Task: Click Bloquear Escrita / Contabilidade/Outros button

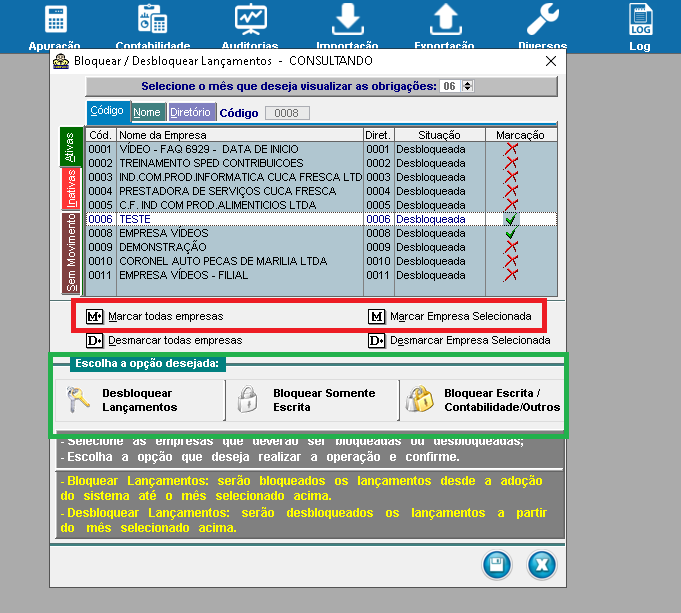Action: click(482, 400)
